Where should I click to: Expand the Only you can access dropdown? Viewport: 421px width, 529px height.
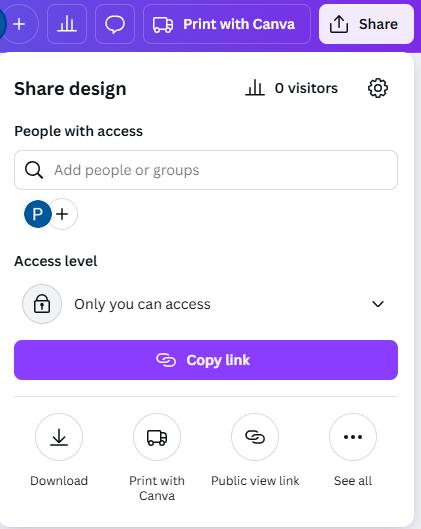tap(206, 304)
